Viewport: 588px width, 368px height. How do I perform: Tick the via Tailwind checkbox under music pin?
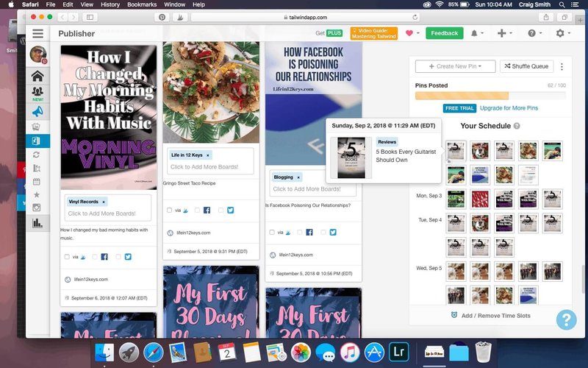point(67,257)
